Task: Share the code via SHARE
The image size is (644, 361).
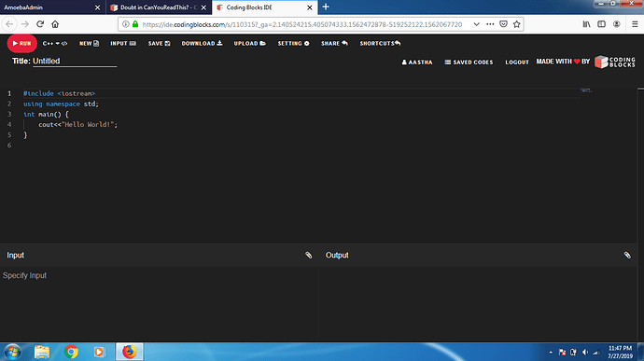Action: 334,43
